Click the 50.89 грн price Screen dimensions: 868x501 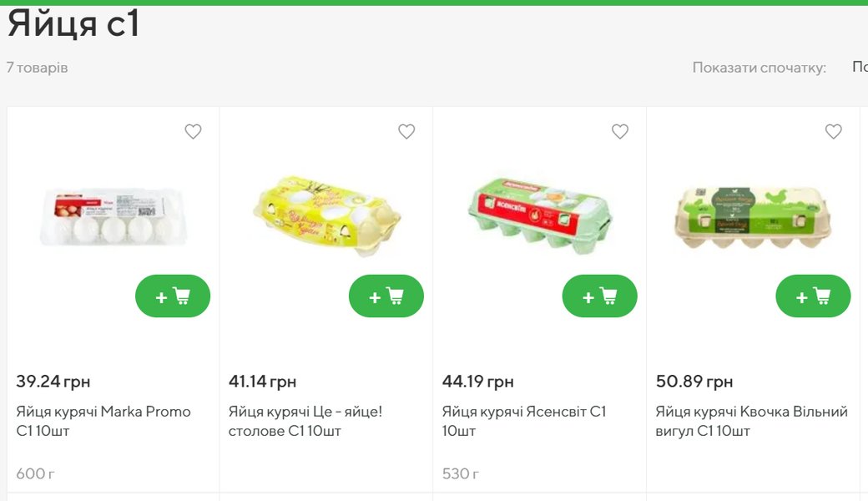694,382
